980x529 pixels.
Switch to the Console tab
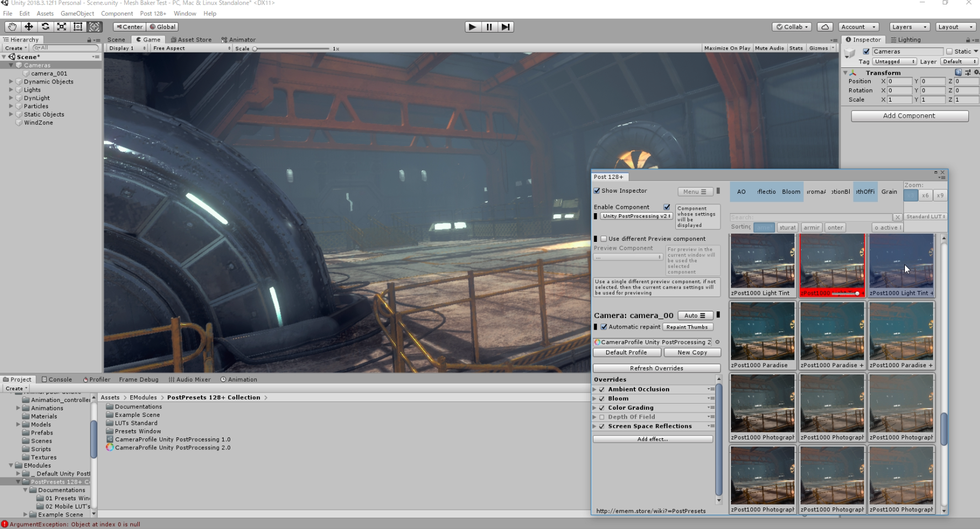(x=57, y=379)
